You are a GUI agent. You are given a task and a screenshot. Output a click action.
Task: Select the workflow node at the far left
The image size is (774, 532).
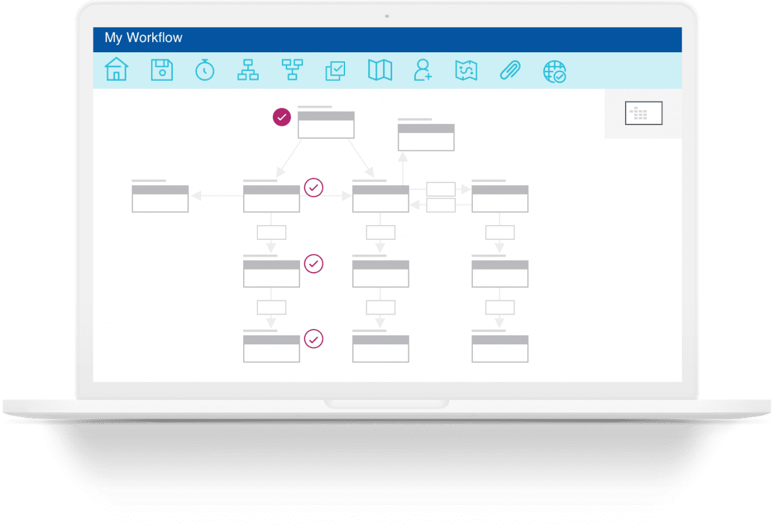[x=159, y=198]
